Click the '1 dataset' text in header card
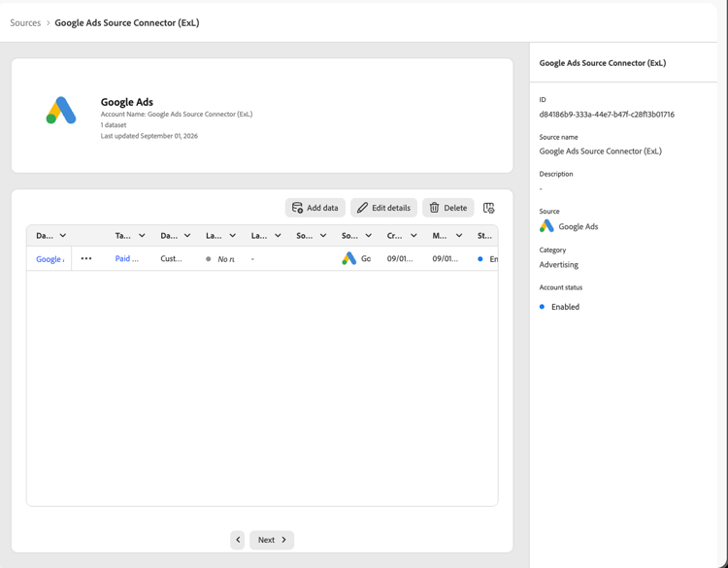This screenshot has width=728, height=568. [114, 125]
